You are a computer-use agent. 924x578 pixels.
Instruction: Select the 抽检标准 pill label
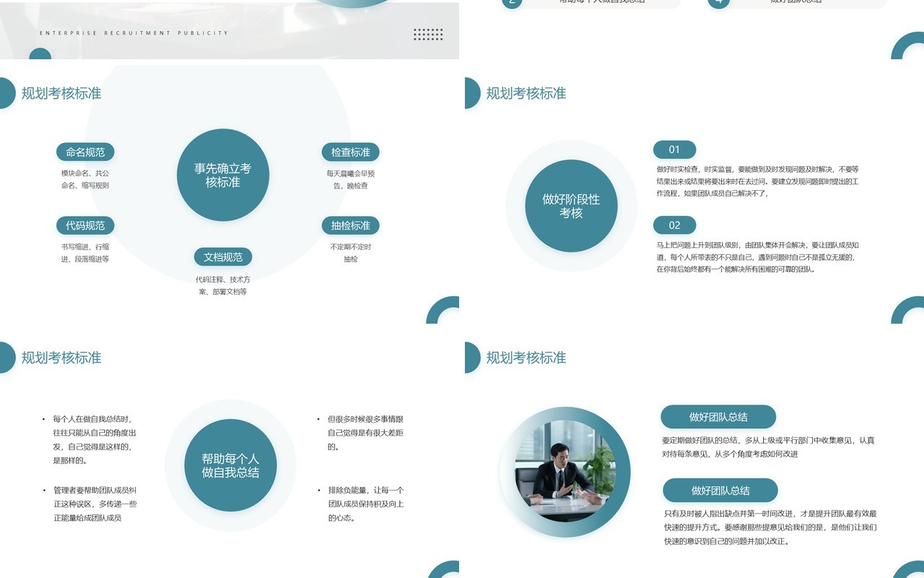351,225
